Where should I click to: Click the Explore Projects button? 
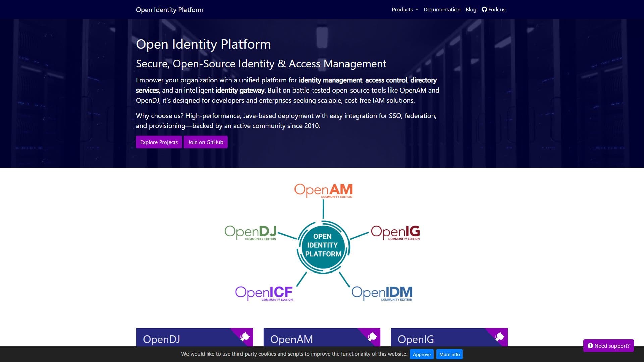pyautogui.click(x=159, y=142)
